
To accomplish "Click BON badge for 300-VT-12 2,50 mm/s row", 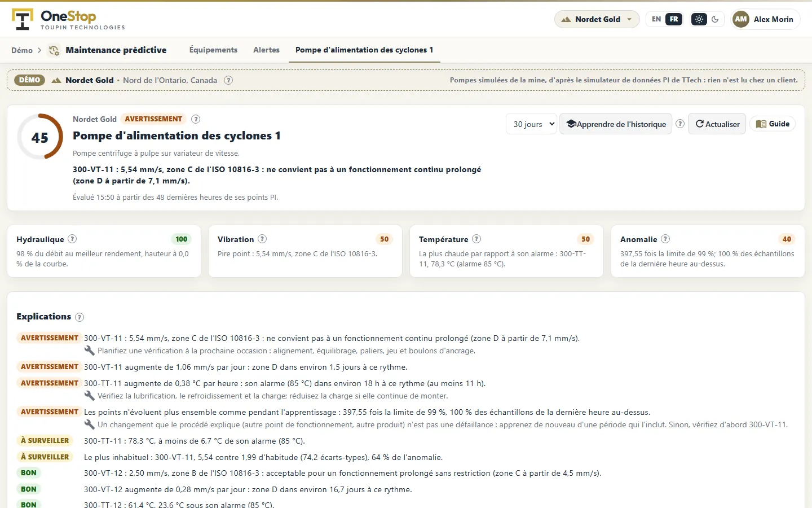I will [29, 473].
